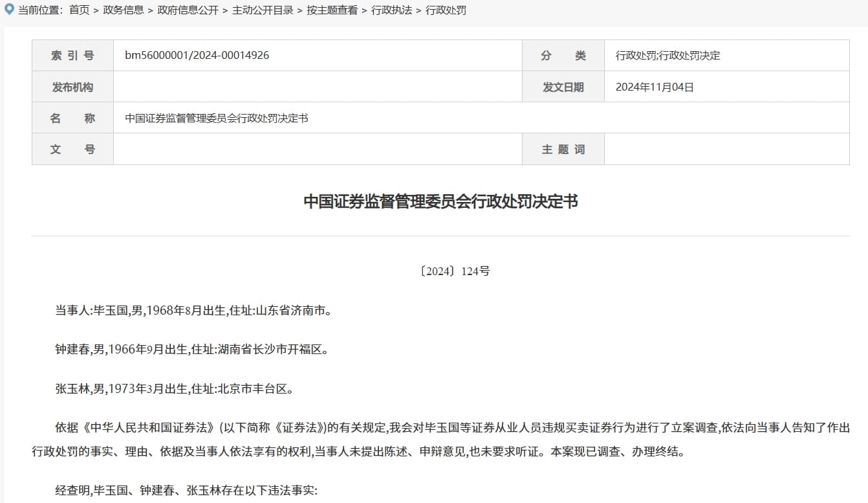Click the index number bm56000001/2024-00014926

pyautogui.click(x=197, y=56)
